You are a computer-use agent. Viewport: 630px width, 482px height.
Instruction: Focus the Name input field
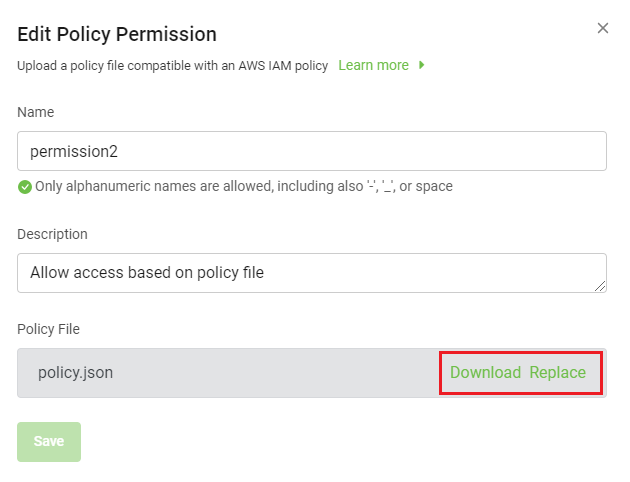(312, 151)
